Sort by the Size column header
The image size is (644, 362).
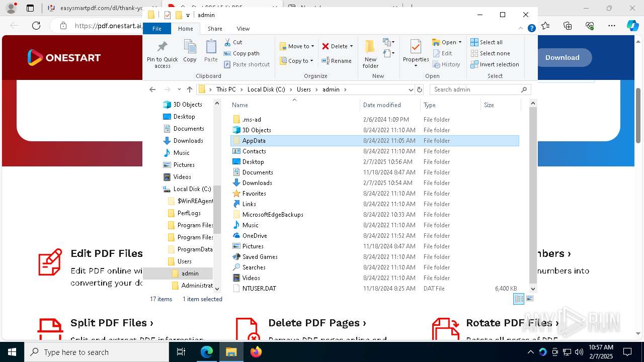click(x=500, y=105)
